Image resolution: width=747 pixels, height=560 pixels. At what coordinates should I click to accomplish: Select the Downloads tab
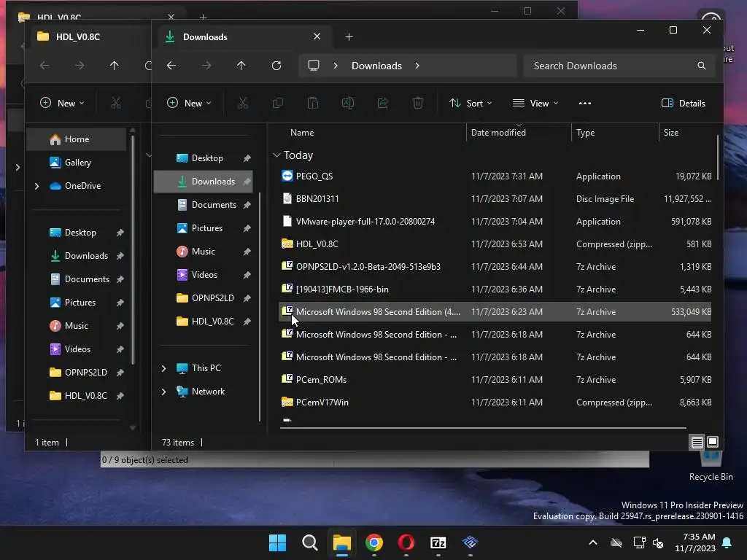click(x=243, y=37)
